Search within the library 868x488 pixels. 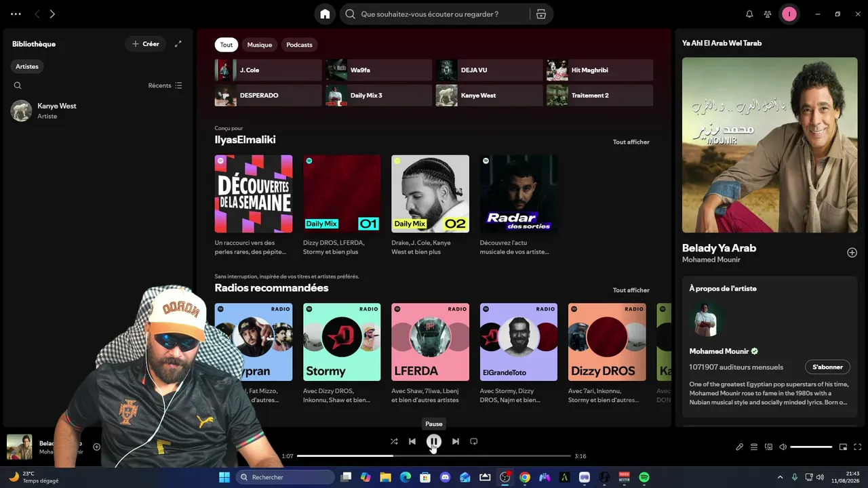click(18, 85)
